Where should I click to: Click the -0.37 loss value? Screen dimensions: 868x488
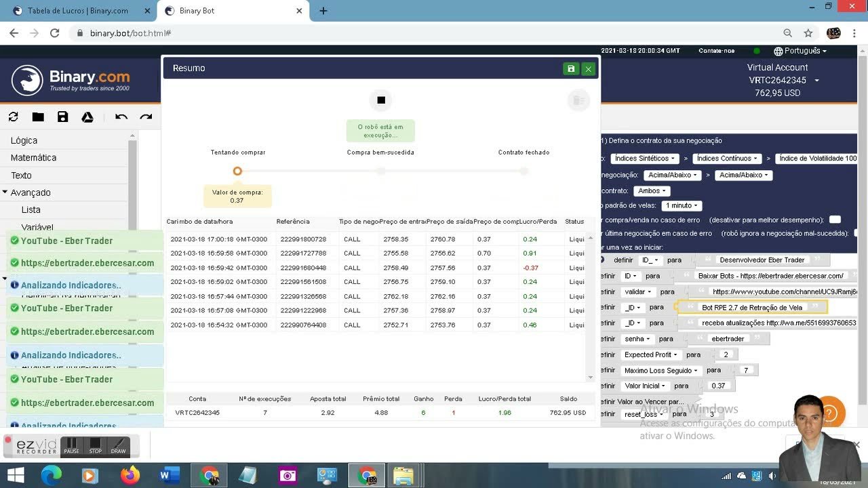pos(530,268)
